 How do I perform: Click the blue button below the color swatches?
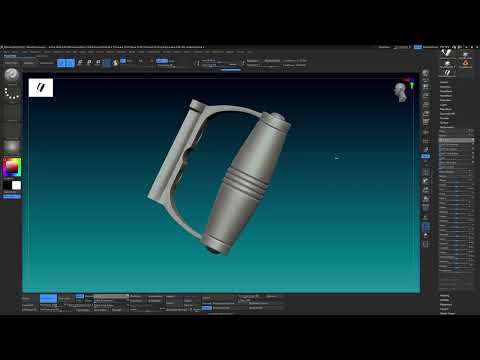point(12,197)
